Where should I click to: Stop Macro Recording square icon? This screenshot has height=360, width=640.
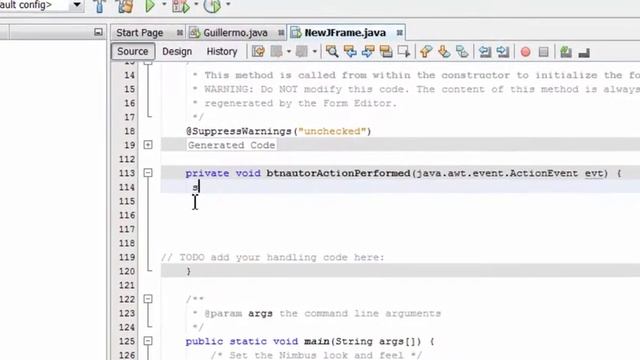[x=544, y=52]
